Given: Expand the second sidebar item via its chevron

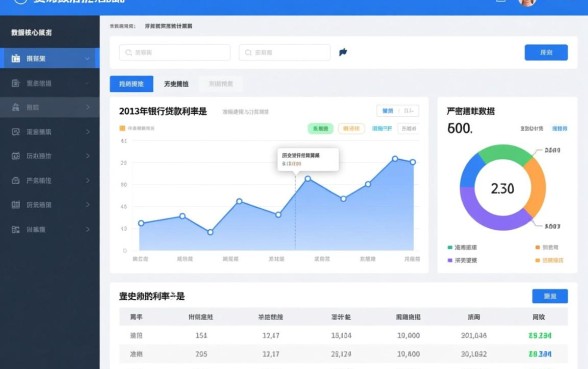Looking at the screenshot, I should click(87, 83).
